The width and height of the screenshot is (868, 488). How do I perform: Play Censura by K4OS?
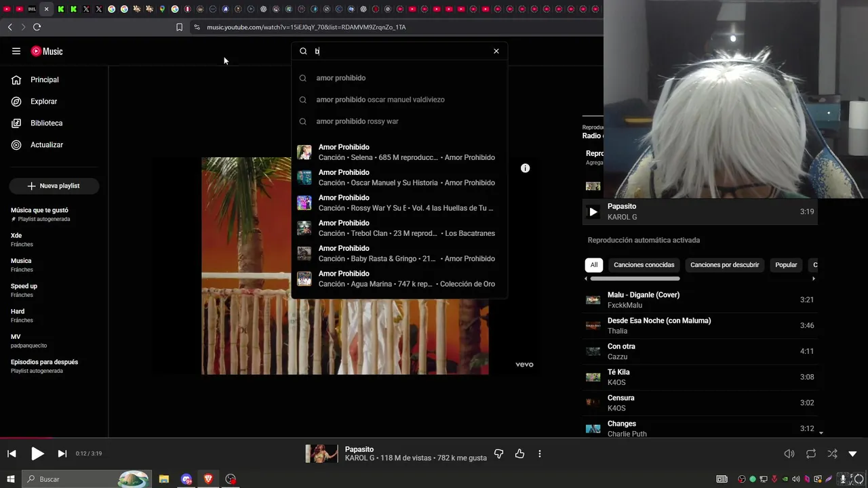(700, 403)
